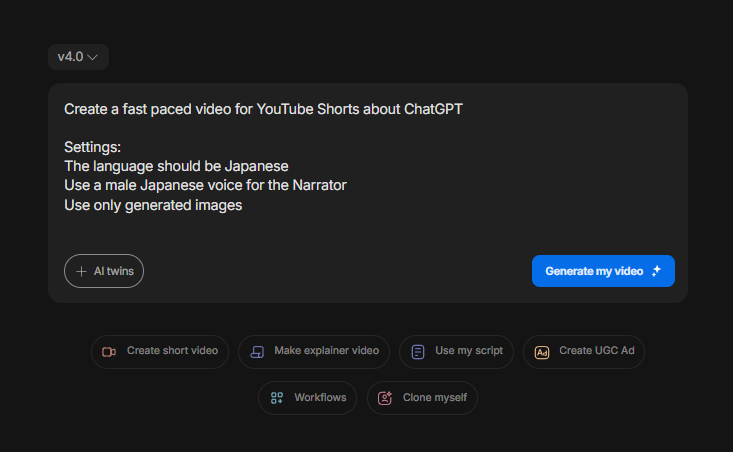Expand the chevron next to v4.0

[93, 58]
